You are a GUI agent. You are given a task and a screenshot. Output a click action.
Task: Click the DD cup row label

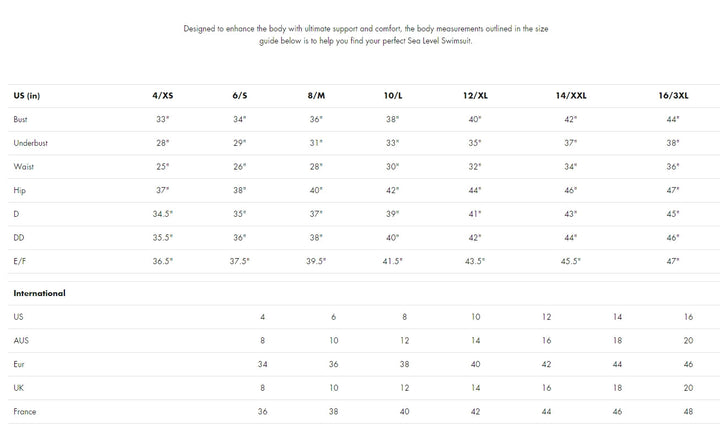coord(20,237)
